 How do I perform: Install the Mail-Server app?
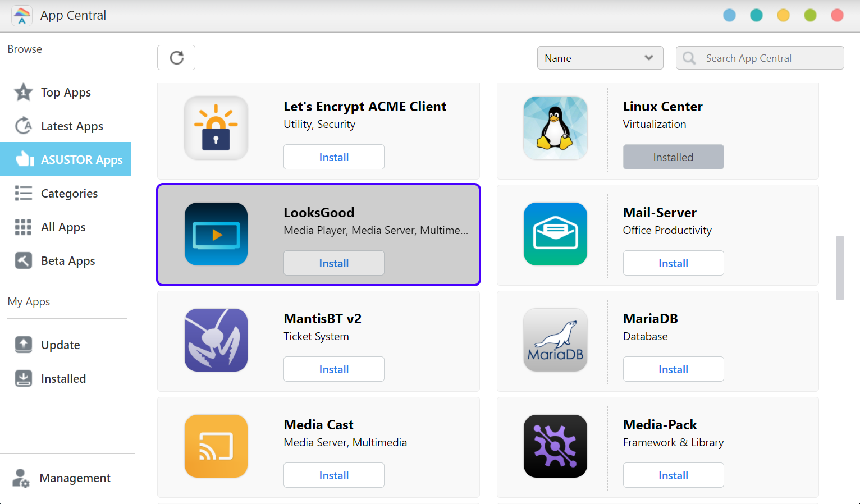pos(673,263)
